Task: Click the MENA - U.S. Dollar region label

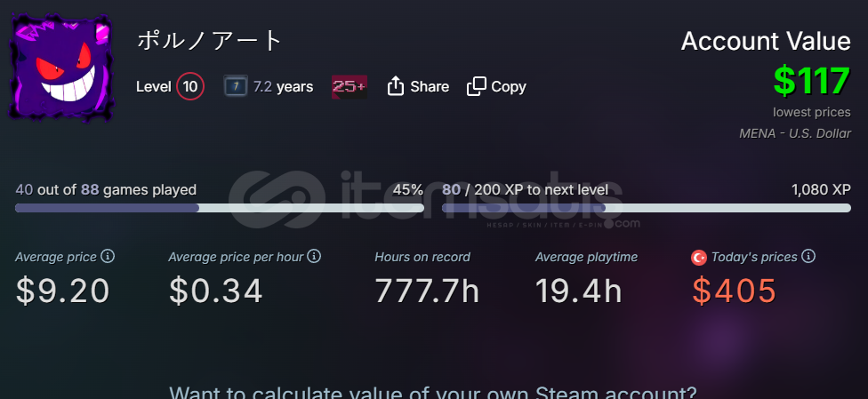Action: [x=795, y=133]
